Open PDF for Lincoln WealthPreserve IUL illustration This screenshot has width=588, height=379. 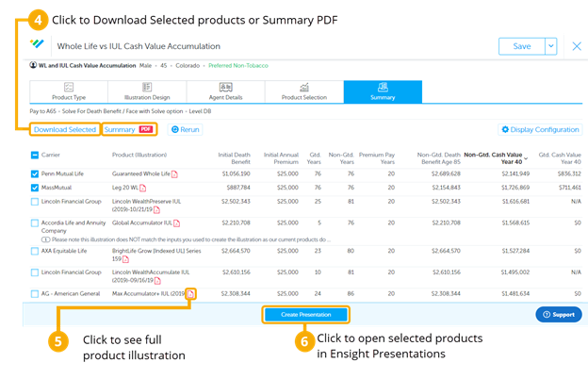[156, 210]
